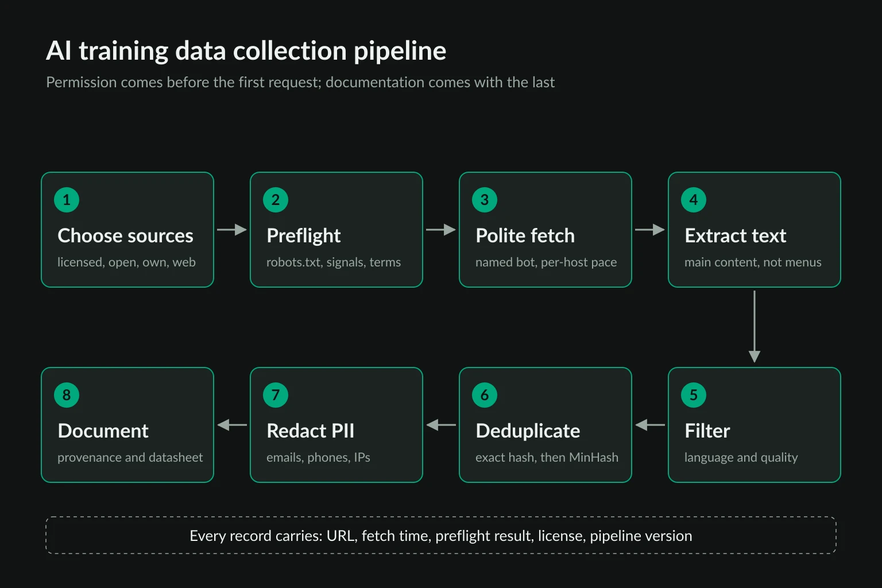Click the title "AI training data collection pipeline"
This screenshot has width=882, height=588.
tap(246, 51)
